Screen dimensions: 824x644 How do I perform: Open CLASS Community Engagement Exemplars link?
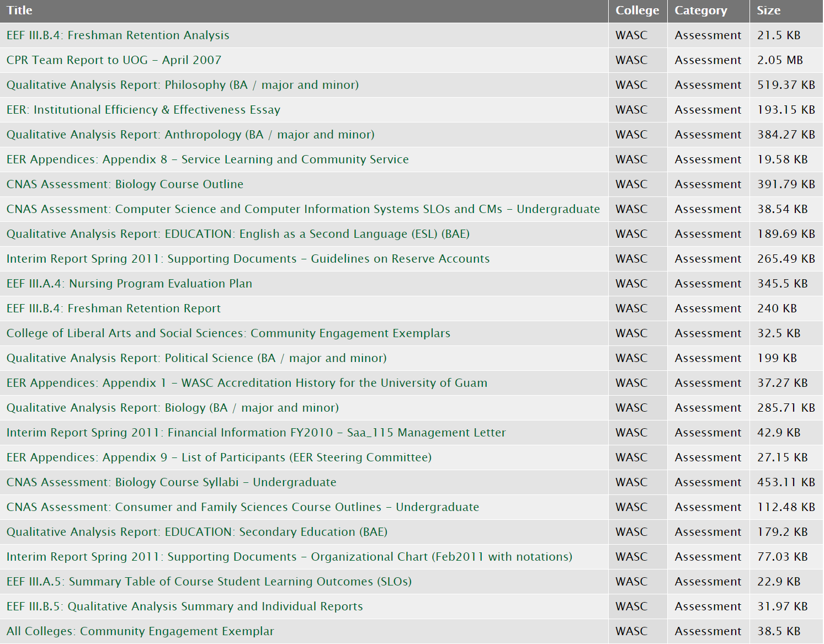pyautogui.click(x=228, y=333)
